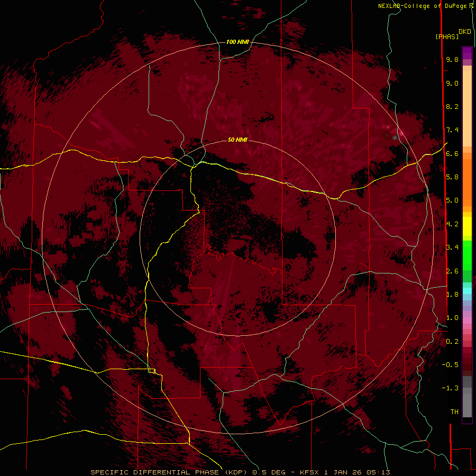The height and width of the screenshot is (476, 476).
Task: Click the 9.0 value on the color scale
Action: coord(452,84)
